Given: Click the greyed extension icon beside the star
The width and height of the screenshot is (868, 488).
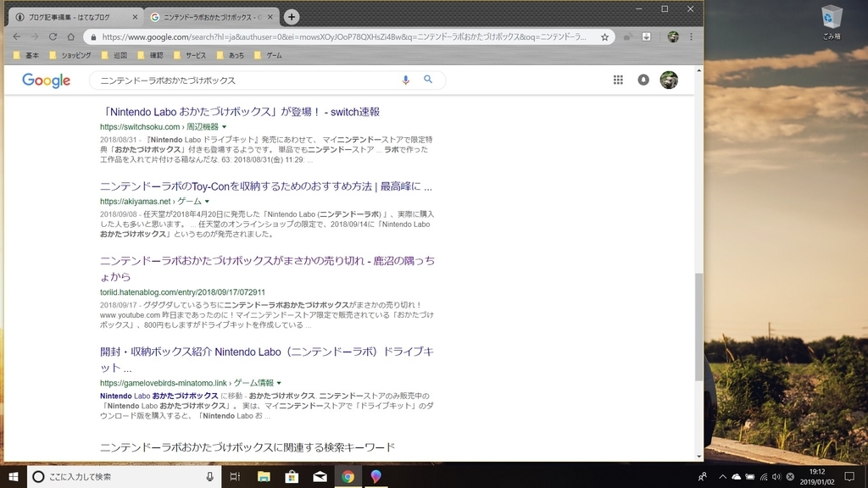Looking at the screenshot, I should [627, 37].
